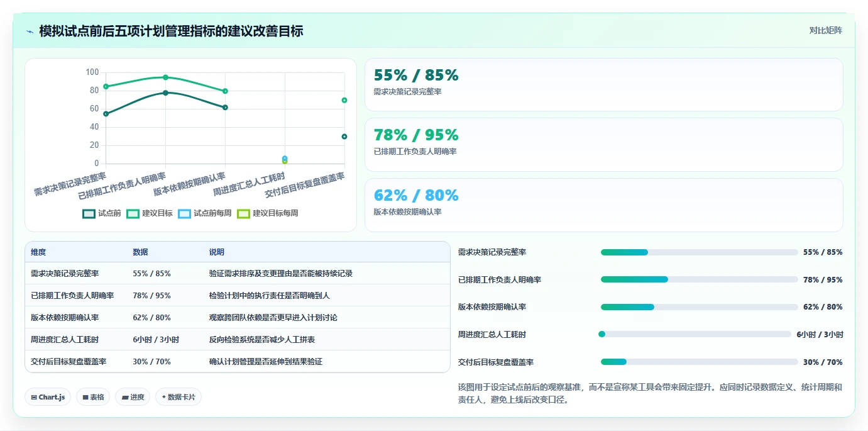Viewport: 868px width, 431px height.
Task: Toggle the 试点前每周 legend swatch
Action: tap(185, 213)
